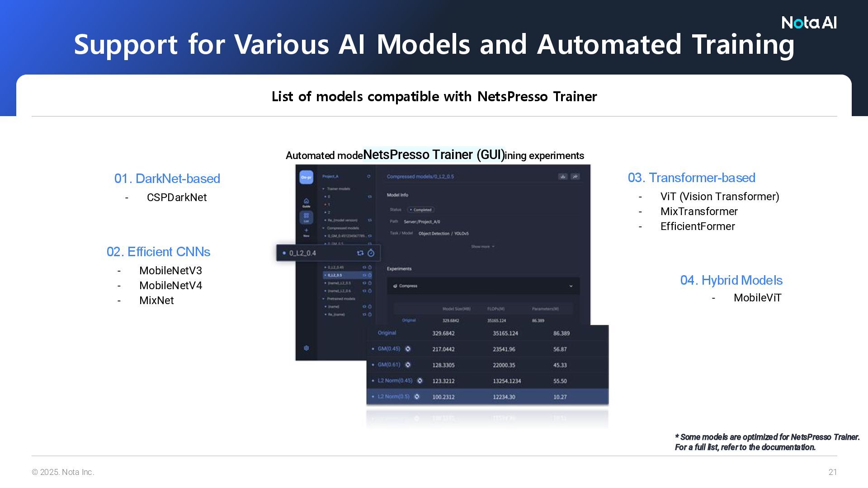Click the GM(0.61) experiment link
868x488 pixels.
[389, 365]
